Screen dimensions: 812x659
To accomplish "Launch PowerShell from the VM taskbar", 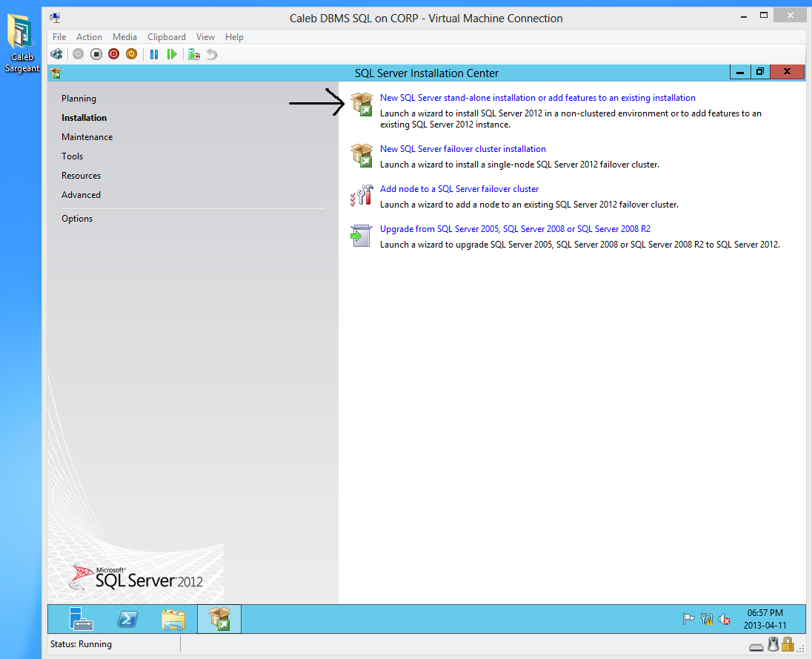I will point(127,618).
